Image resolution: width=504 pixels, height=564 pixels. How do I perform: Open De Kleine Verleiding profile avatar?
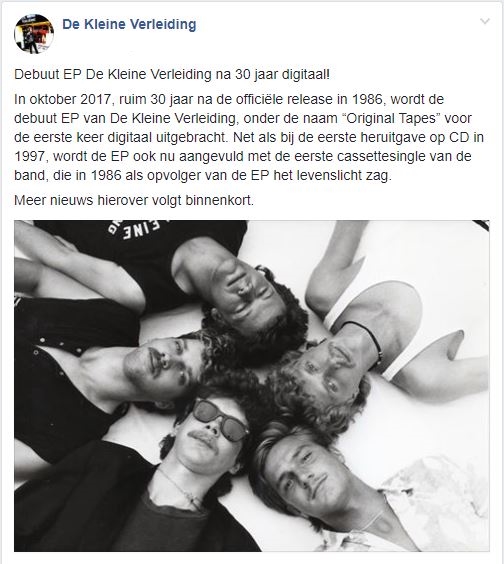click(34, 34)
